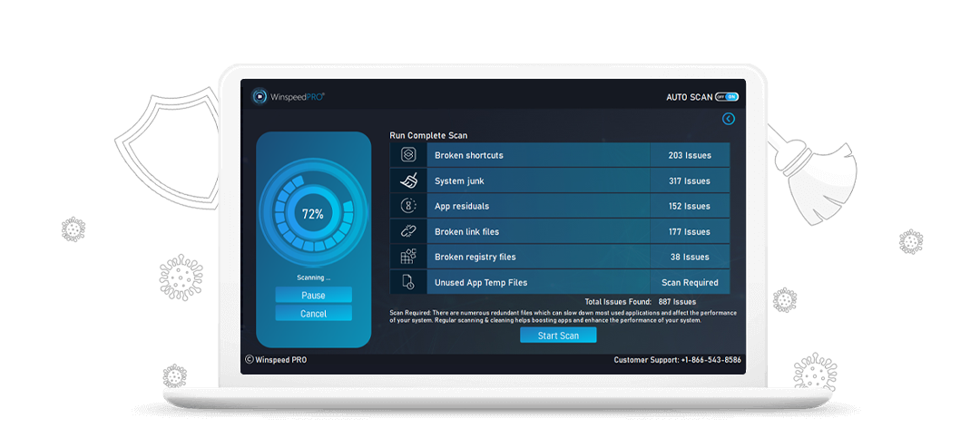Select the System junk row
The height and width of the screenshot is (438, 980).
pos(559,180)
